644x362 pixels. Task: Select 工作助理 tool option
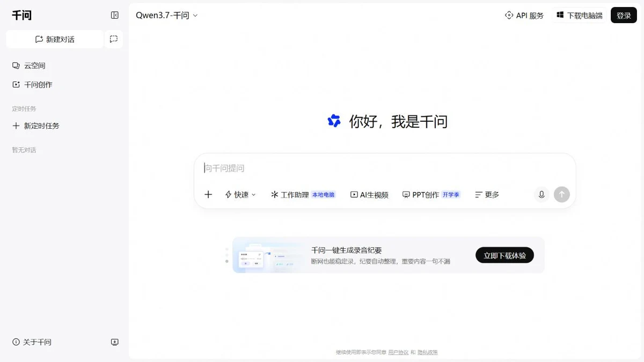(303, 195)
